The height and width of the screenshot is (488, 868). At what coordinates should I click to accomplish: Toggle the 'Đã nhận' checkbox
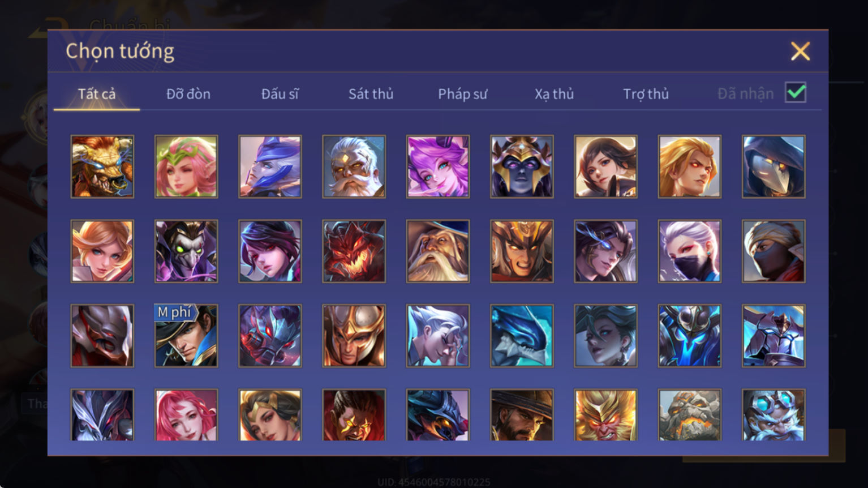pos(796,92)
